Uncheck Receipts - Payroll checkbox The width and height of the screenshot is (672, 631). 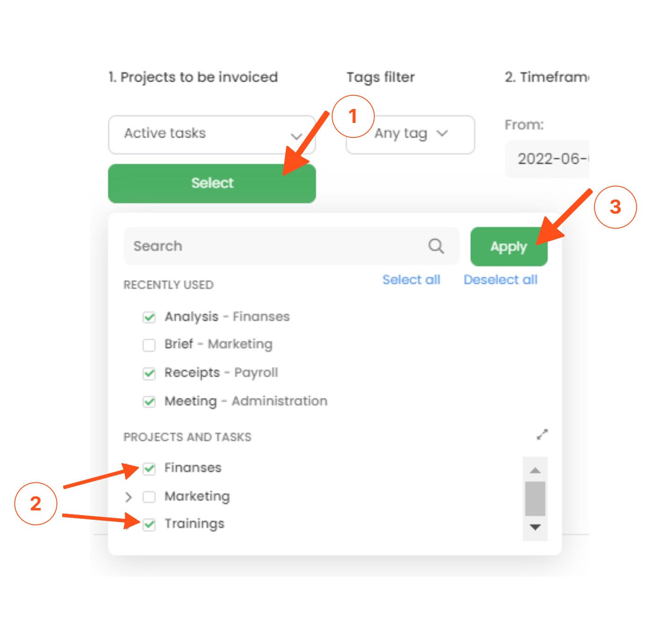(149, 373)
